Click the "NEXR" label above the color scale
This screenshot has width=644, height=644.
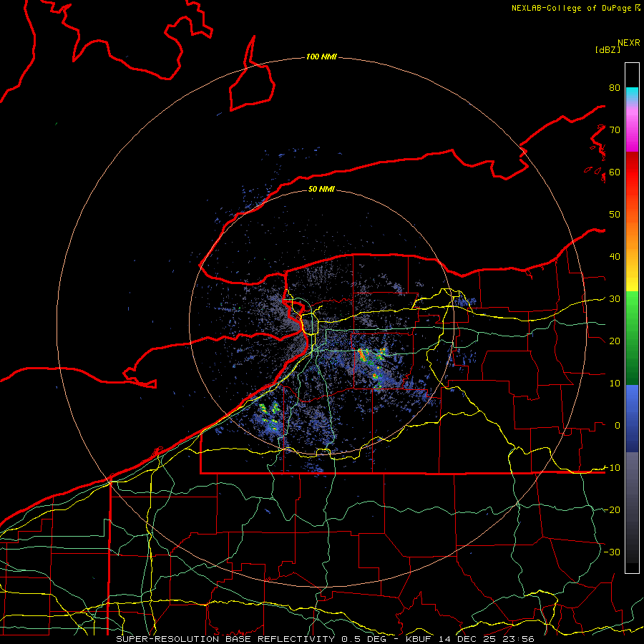(629, 43)
